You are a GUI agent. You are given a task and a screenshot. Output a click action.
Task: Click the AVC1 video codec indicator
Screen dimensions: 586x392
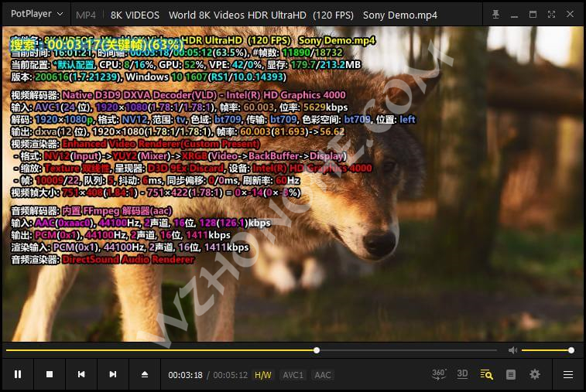(293, 375)
